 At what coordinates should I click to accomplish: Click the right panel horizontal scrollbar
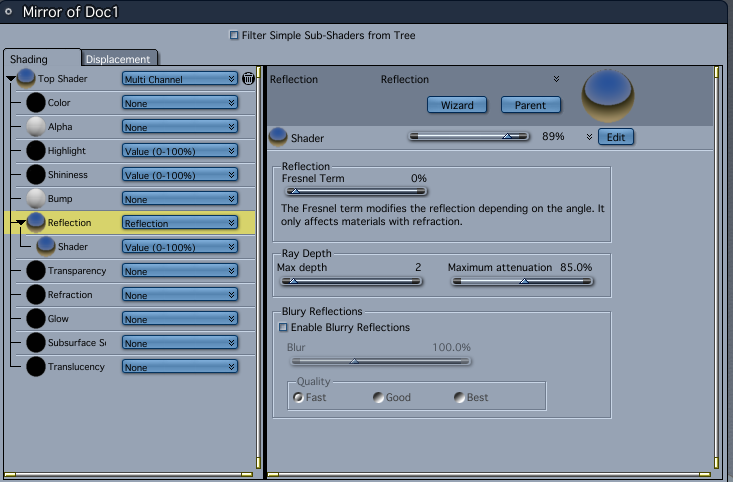pyautogui.click(x=489, y=475)
